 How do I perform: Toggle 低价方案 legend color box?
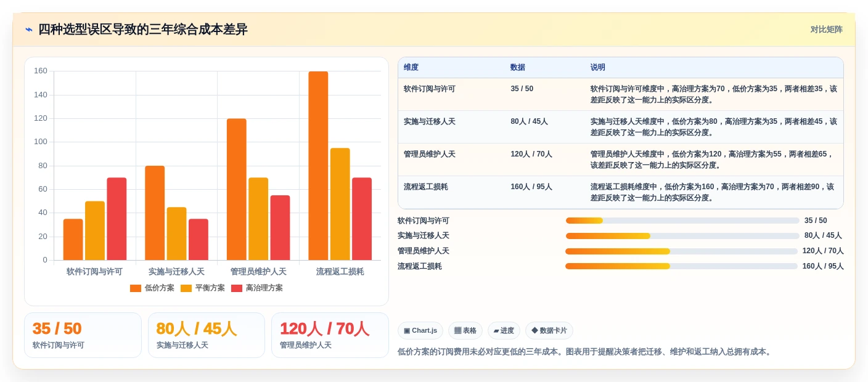(x=136, y=288)
